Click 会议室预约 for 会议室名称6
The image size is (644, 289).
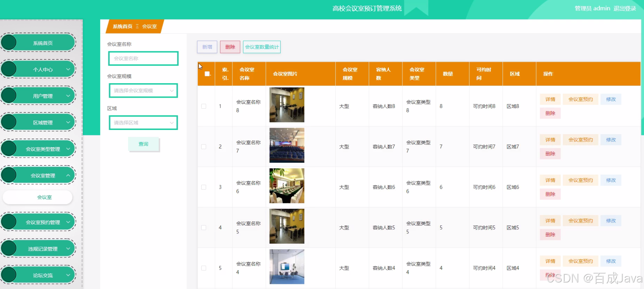pyautogui.click(x=581, y=180)
